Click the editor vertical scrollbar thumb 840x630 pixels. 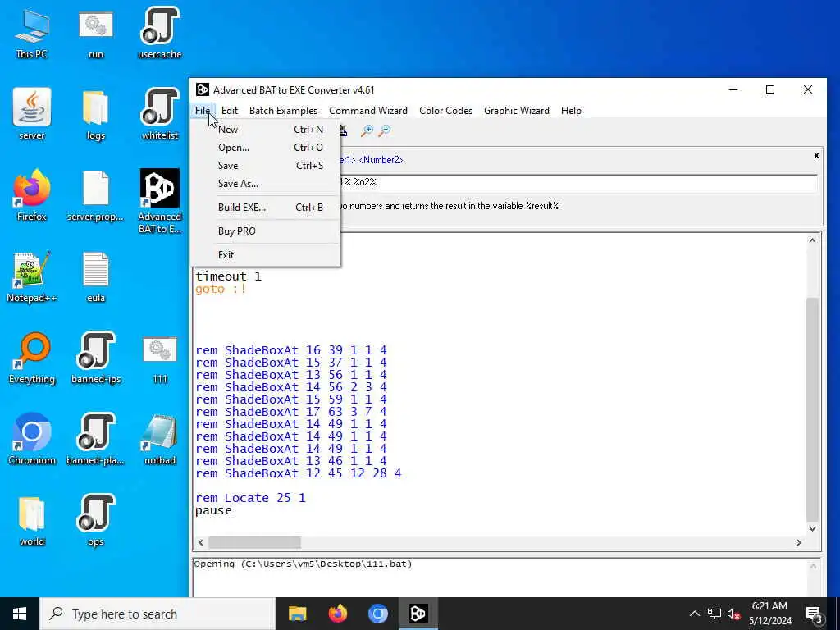tap(812, 409)
